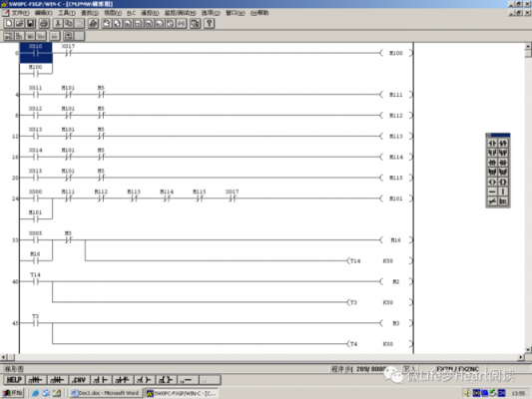Select the falling pulse contact palette tool
The image size is (532, 399).
point(503,163)
